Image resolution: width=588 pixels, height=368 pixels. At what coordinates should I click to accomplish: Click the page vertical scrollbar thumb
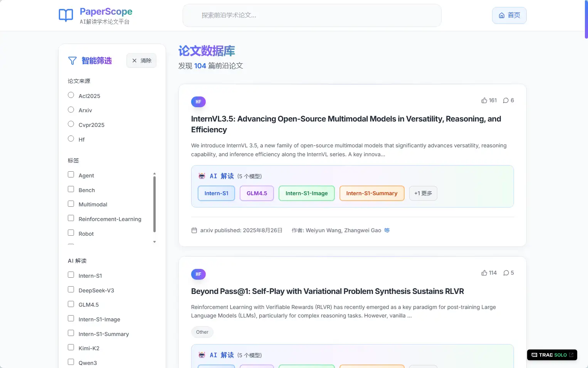[x=586, y=19]
